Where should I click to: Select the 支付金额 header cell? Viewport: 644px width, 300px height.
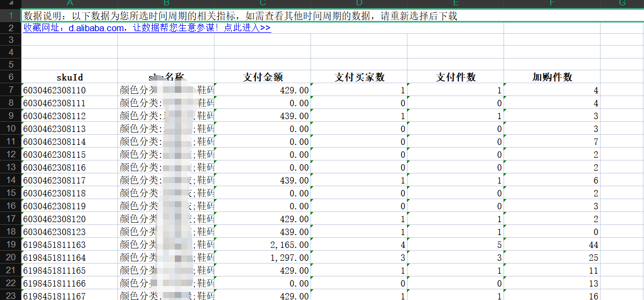tap(263, 77)
